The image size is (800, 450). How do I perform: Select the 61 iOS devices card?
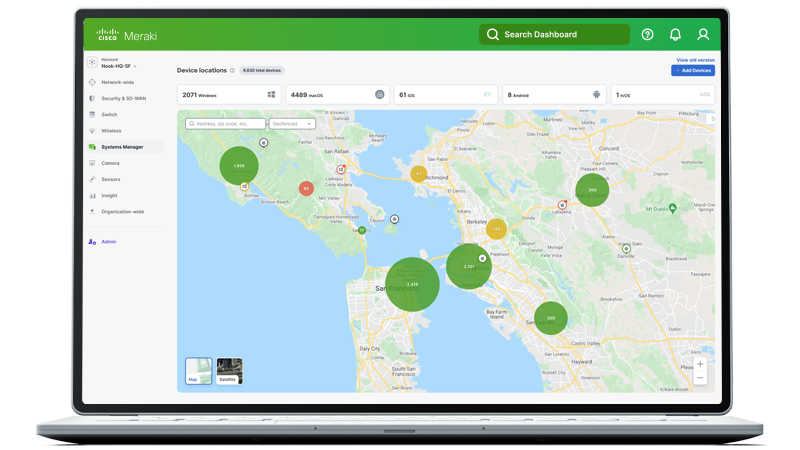445,95
